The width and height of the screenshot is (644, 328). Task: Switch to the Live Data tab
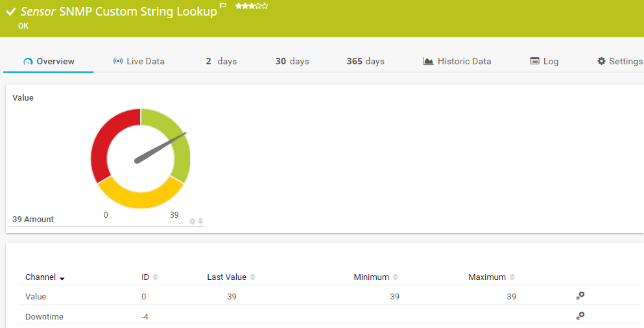click(139, 61)
